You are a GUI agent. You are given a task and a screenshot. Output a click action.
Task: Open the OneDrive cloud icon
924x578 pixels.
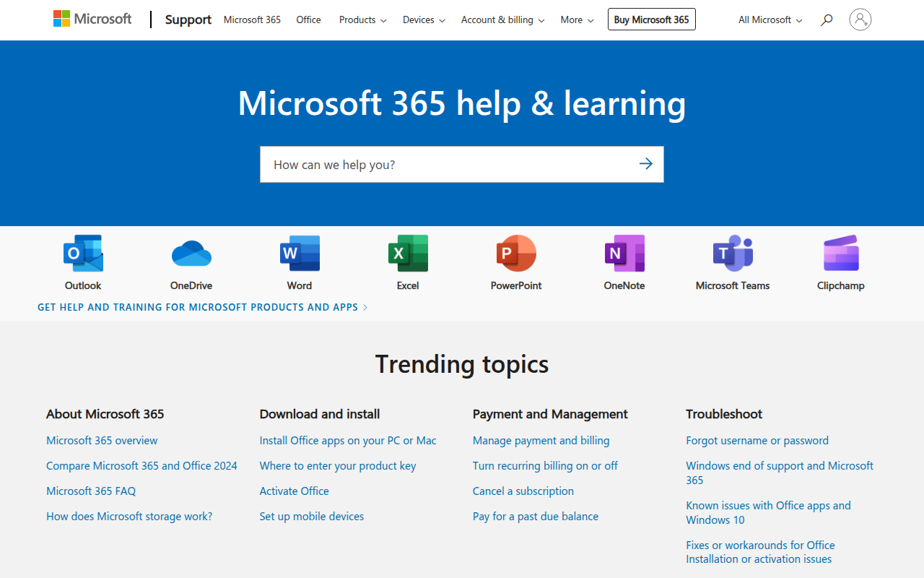point(191,253)
